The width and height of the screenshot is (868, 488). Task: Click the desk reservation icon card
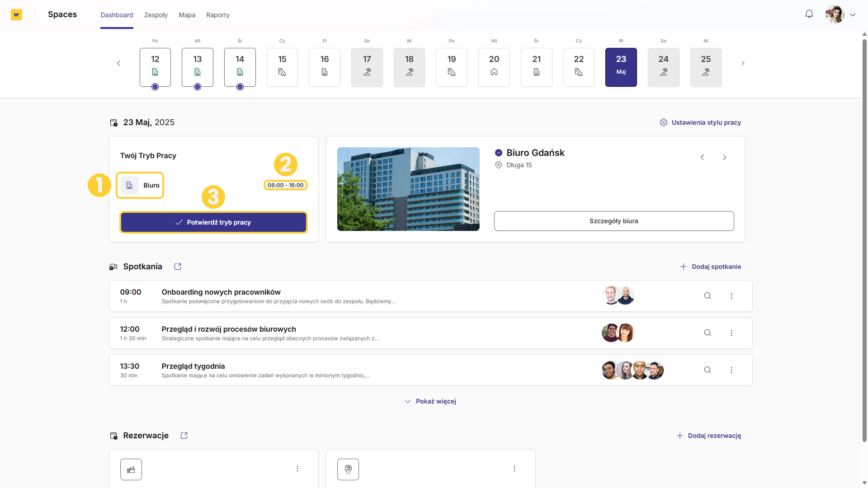point(131,469)
